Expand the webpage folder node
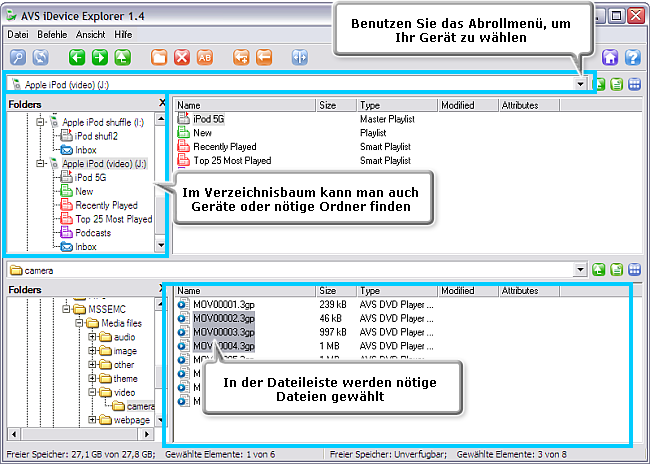650x464 pixels. tap(92, 420)
